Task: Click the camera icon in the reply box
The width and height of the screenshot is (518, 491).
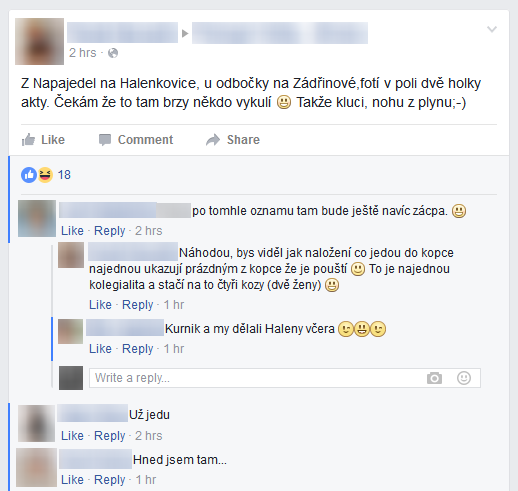Action: (434, 378)
